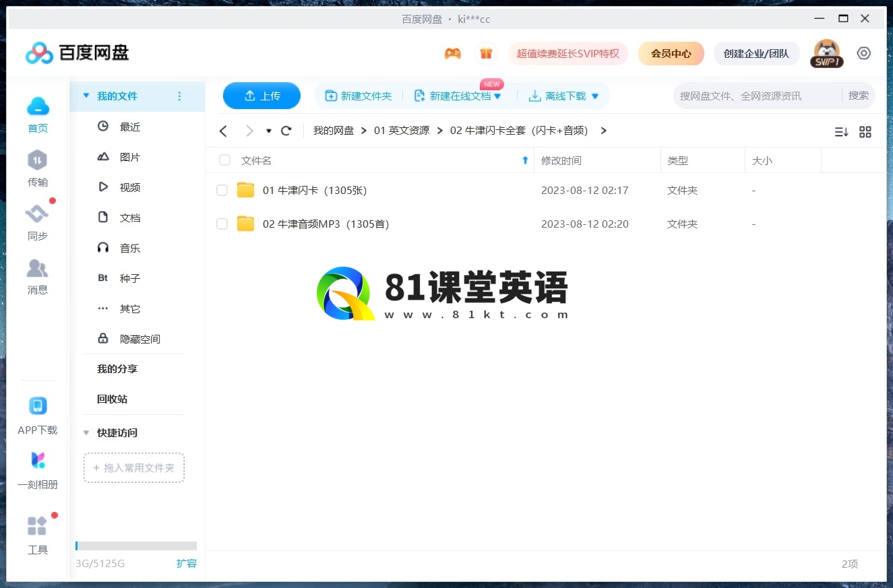Show 其它 other files
This screenshot has width=893, height=588.
[x=130, y=308]
